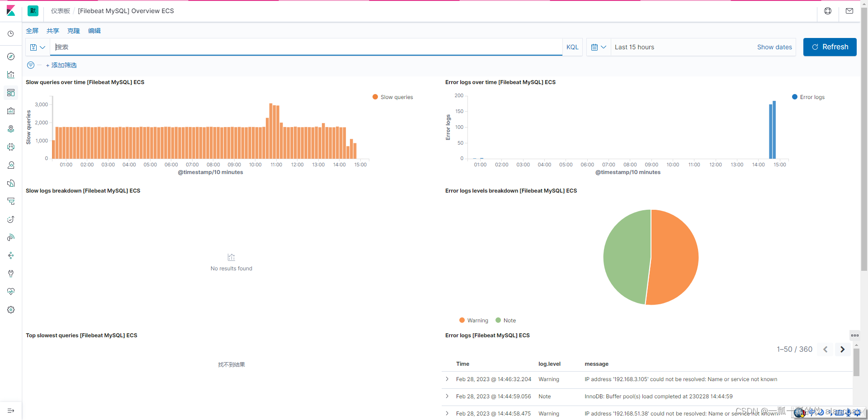Click message column header

(596, 364)
